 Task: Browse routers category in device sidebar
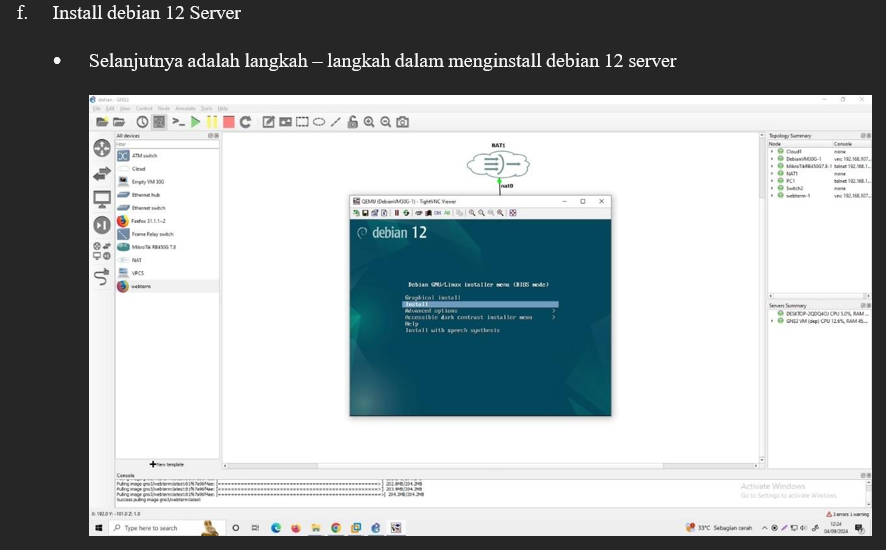[x=102, y=148]
